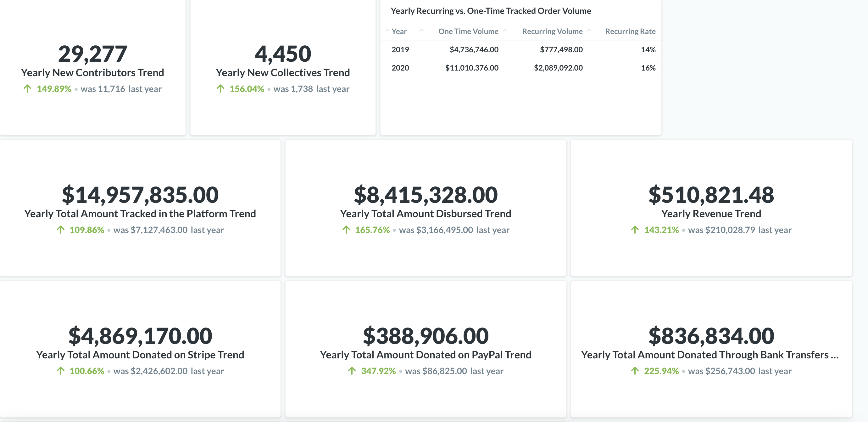
Task: Click green up arrow on Yearly Revenue card
Action: [x=635, y=230]
